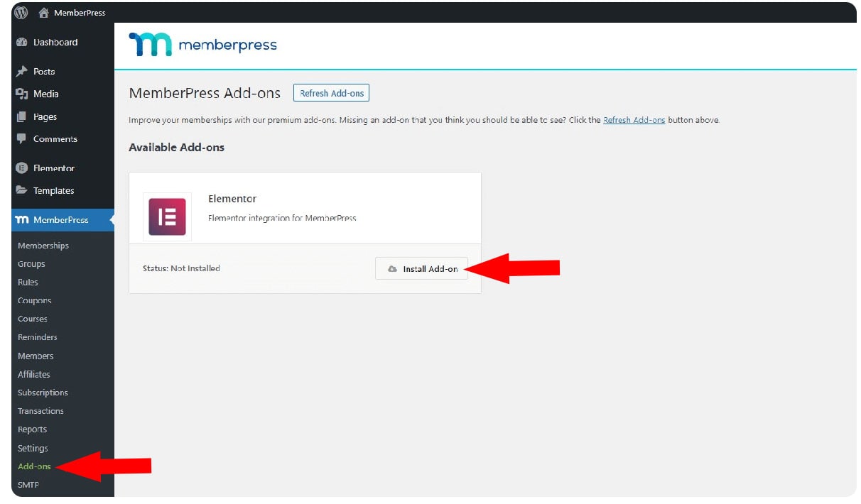Open the Dashboard gauge icon
The width and height of the screenshot is (861, 504).
21,43
